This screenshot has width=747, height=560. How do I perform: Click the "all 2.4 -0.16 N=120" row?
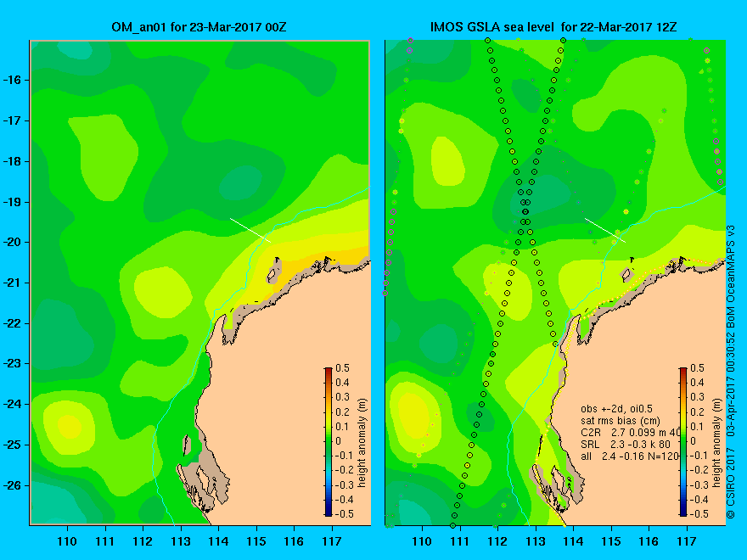point(629,456)
